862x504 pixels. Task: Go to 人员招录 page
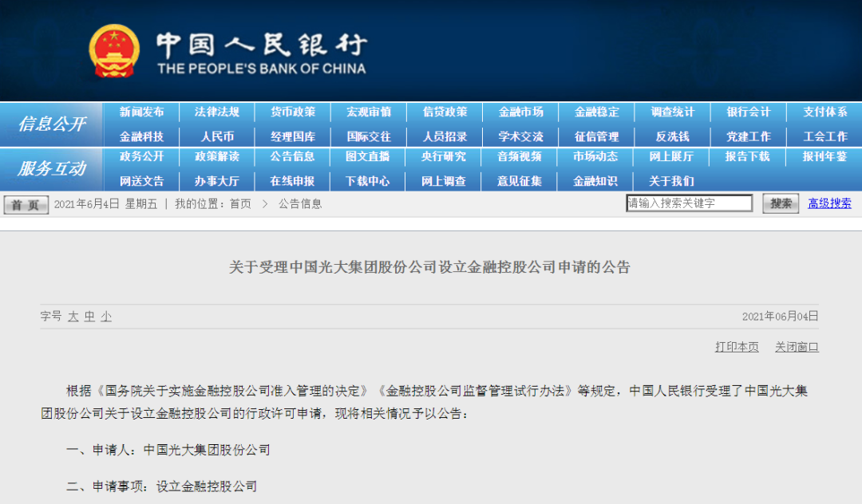(445, 136)
